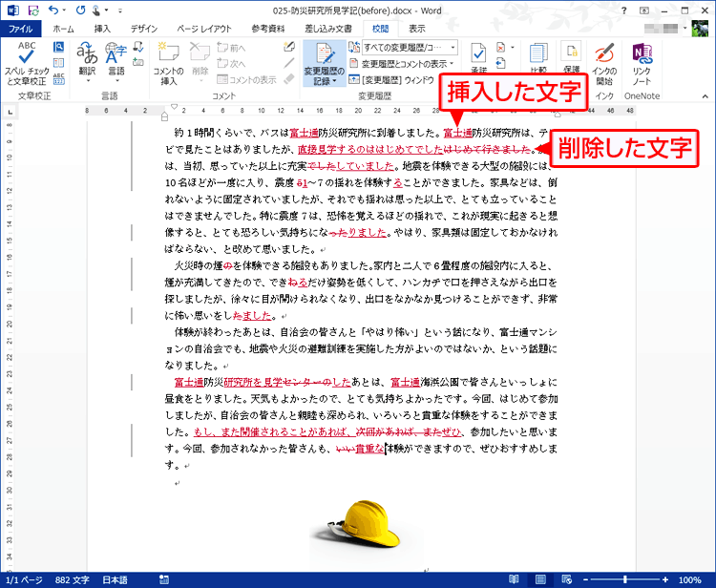Go to the previous change icon
Viewport: 716px width, 588px height.
tap(501, 63)
